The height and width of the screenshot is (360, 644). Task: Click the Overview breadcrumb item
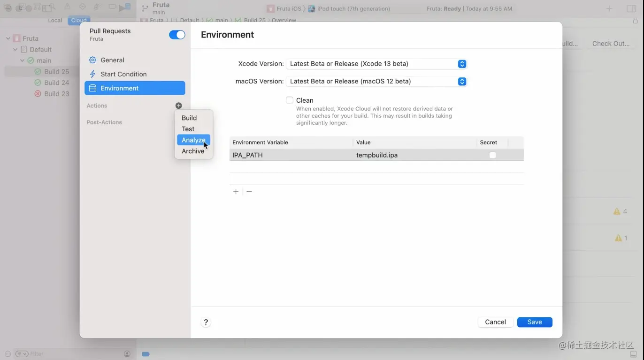pyautogui.click(x=284, y=20)
